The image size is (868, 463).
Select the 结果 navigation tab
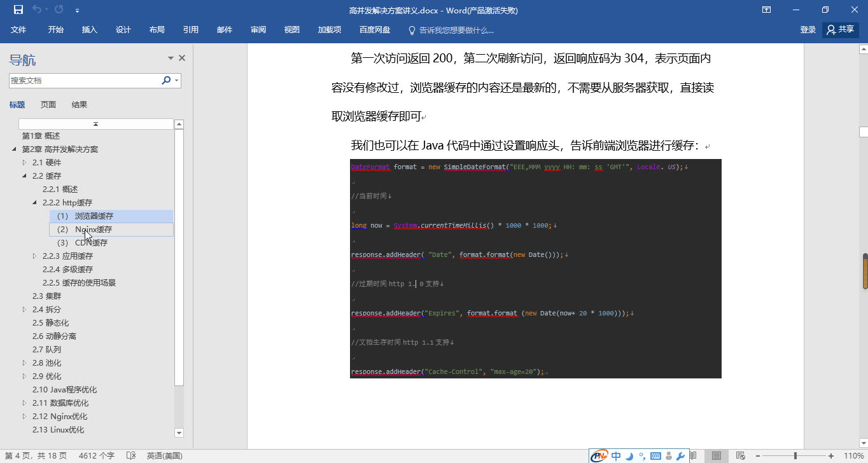click(80, 104)
